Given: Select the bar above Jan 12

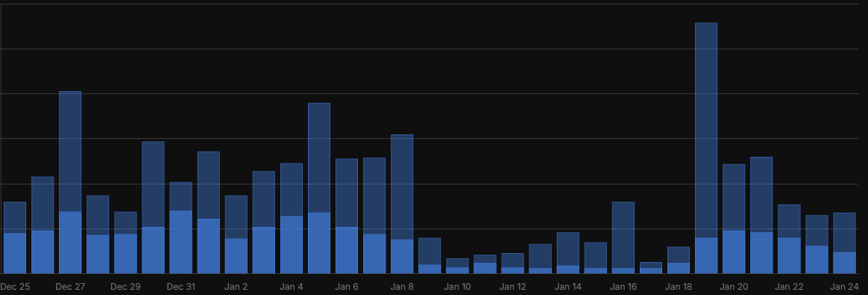Looking at the screenshot, I should [x=512, y=264].
